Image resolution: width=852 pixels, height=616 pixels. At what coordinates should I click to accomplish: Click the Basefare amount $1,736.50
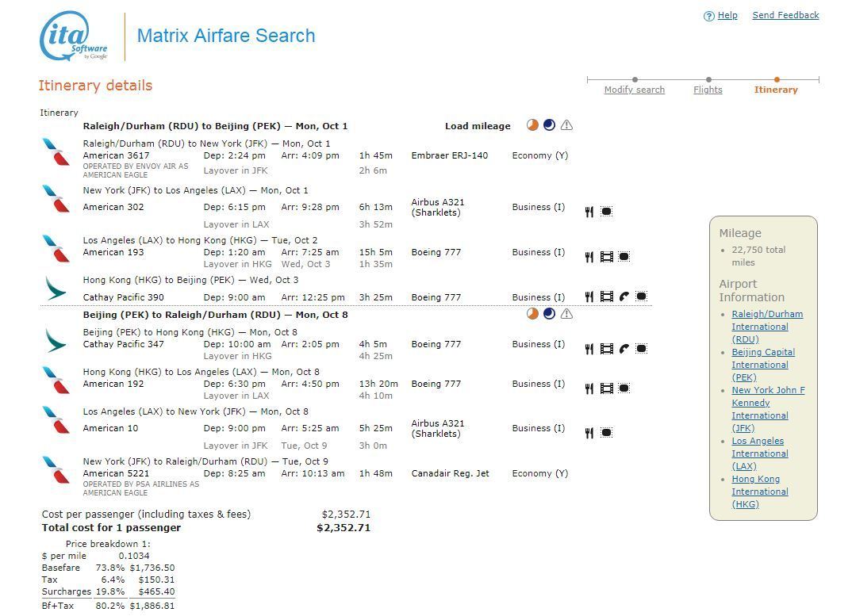[x=152, y=568]
